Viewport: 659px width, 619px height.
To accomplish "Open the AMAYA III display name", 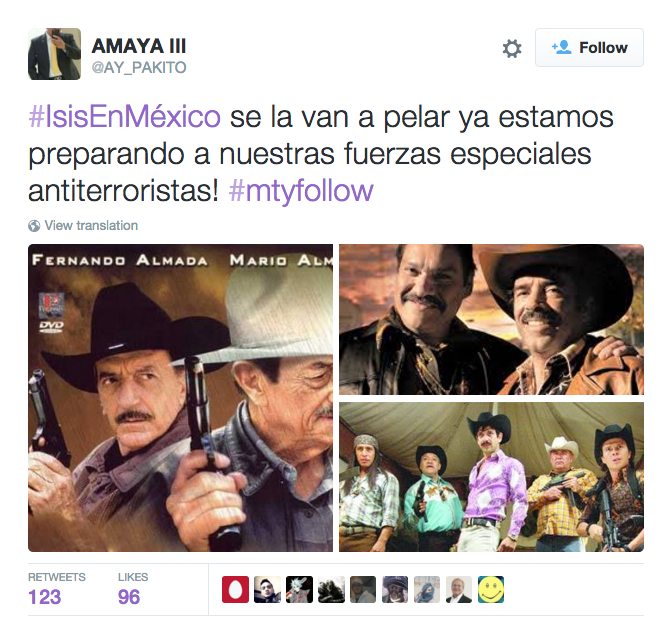I will click(x=139, y=46).
